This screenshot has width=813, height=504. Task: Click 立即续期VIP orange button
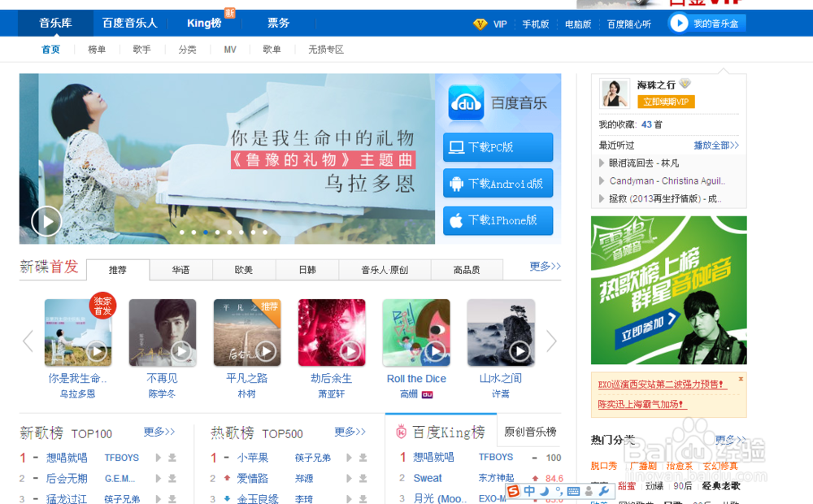pyautogui.click(x=666, y=102)
